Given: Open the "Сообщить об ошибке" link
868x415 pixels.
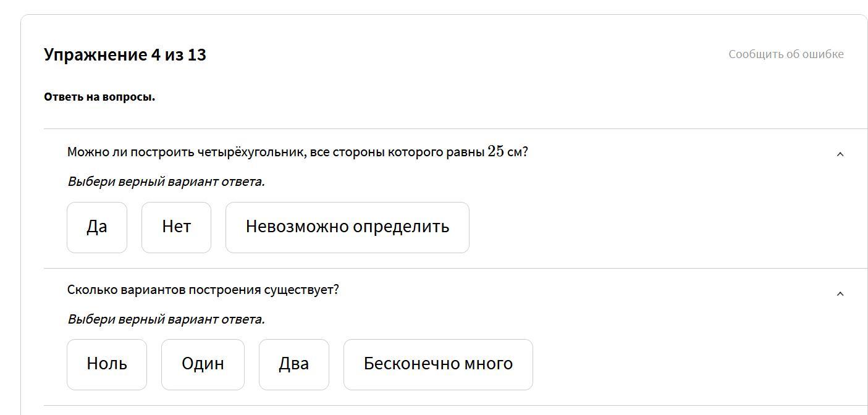Looking at the screenshot, I should point(786,54).
